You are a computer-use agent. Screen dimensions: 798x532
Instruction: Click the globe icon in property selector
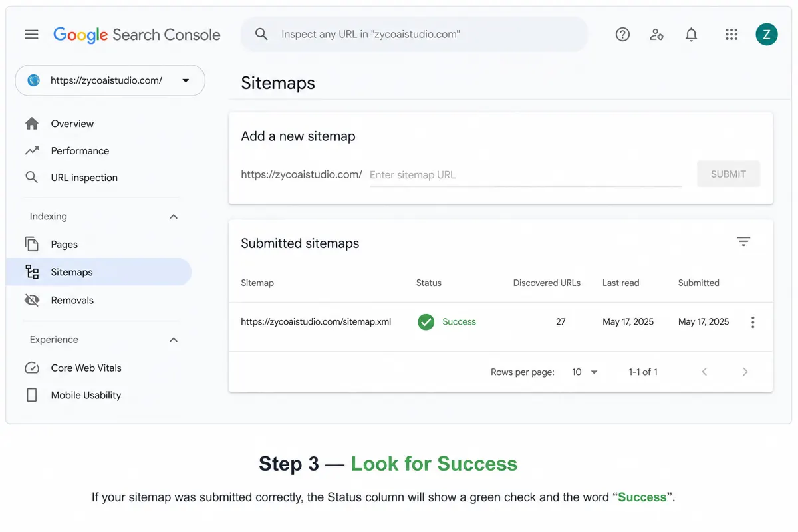tap(33, 80)
